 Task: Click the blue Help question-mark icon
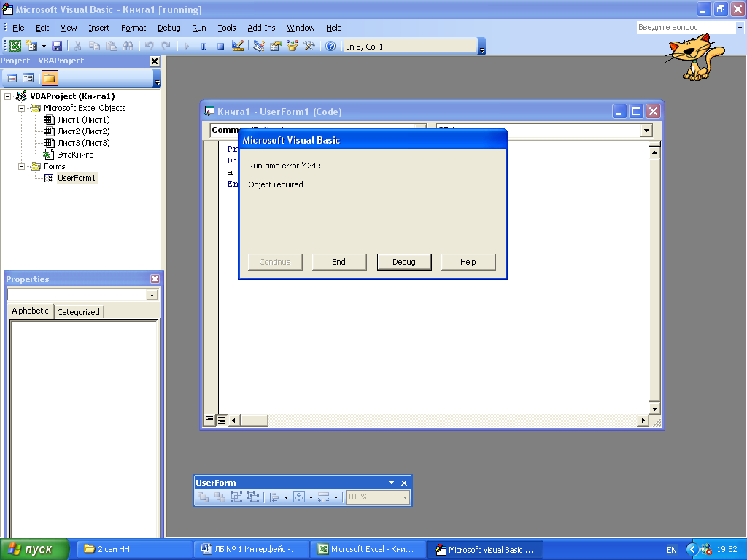click(x=330, y=46)
